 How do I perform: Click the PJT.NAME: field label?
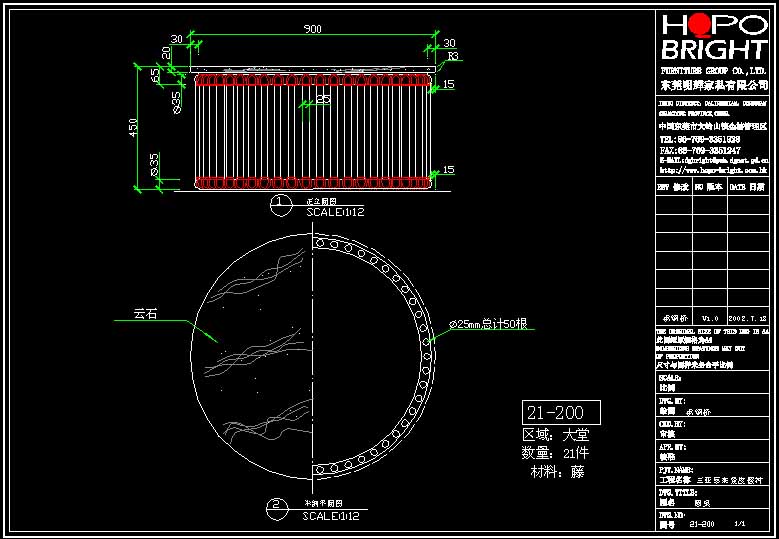point(676,469)
